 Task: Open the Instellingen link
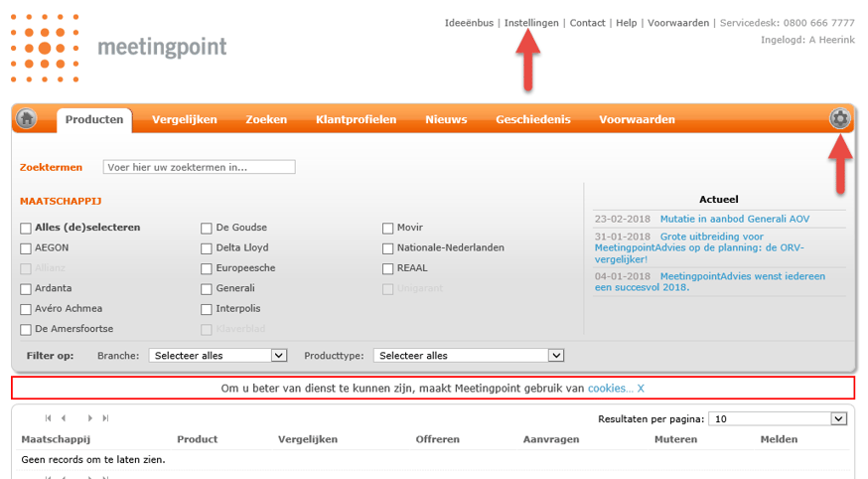point(531,23)
